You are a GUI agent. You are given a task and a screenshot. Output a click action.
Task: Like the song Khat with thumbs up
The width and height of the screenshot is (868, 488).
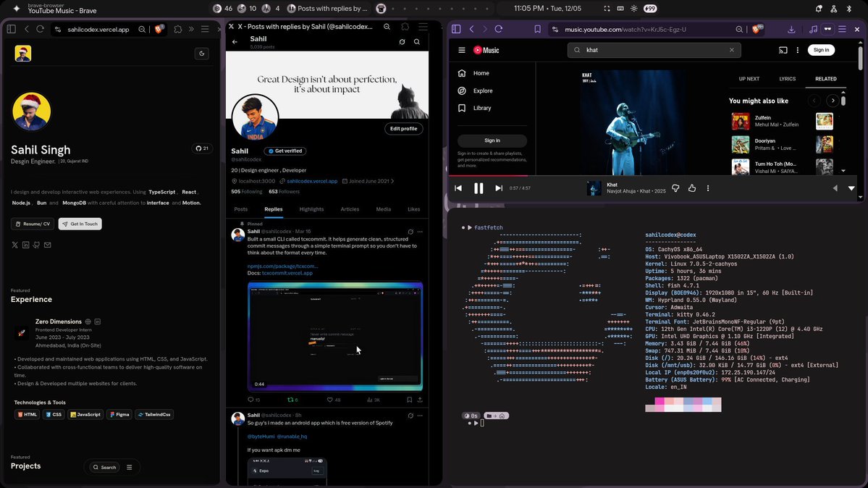(692, 188)
